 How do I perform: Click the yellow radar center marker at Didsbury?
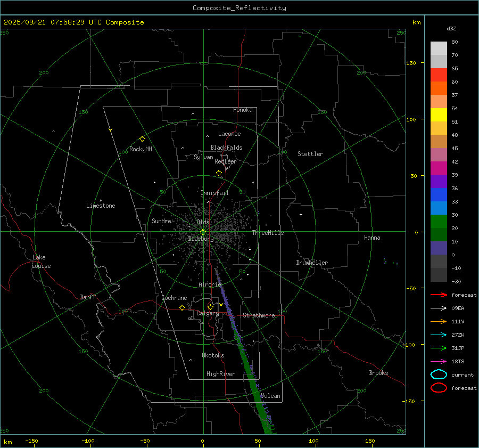tap(203, 232)
